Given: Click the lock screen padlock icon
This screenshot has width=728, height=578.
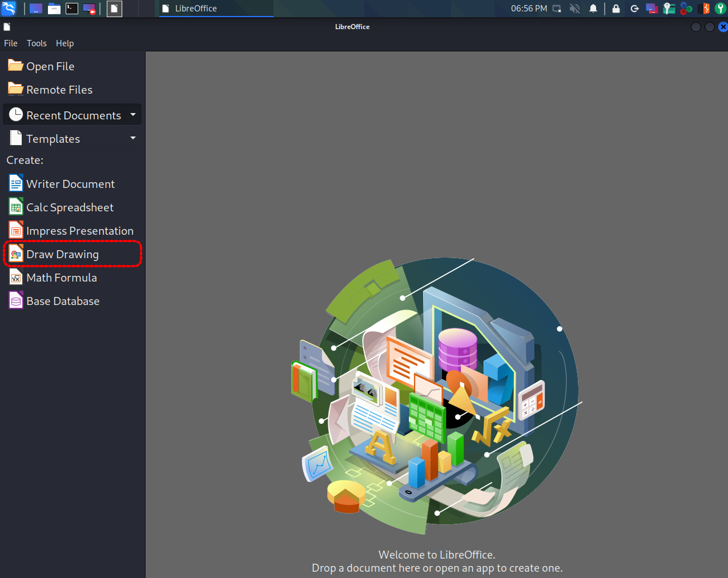Looking at the screenshot, I should coord(616,9).
